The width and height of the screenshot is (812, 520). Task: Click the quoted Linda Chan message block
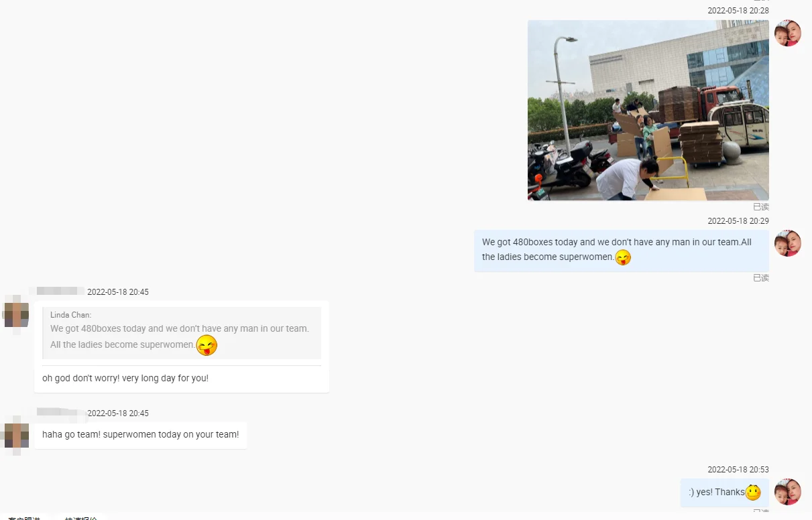pos(182,333)
